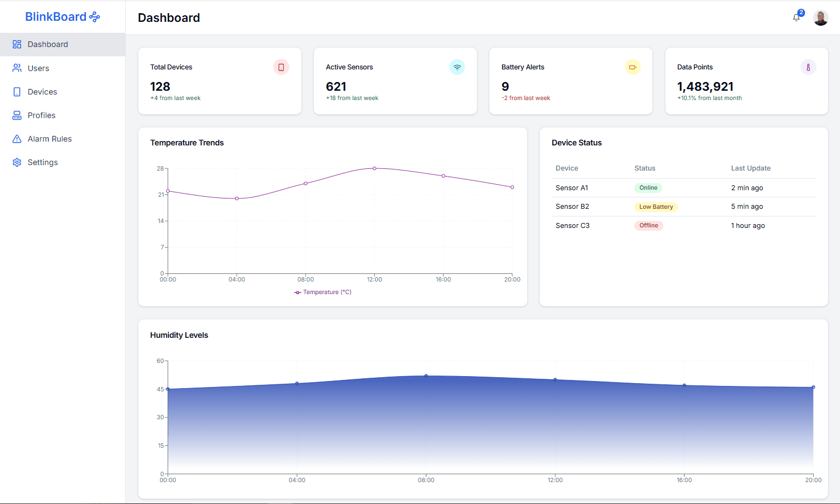840x504 pixels.
Task: Click the humidity data point at 08:00
Action: tap(426, 376)
